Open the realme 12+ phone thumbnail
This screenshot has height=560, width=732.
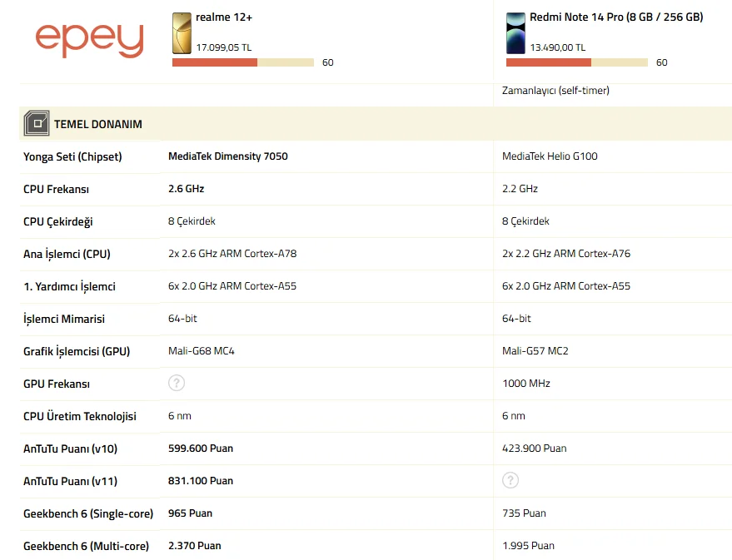(x=182, y=33)
